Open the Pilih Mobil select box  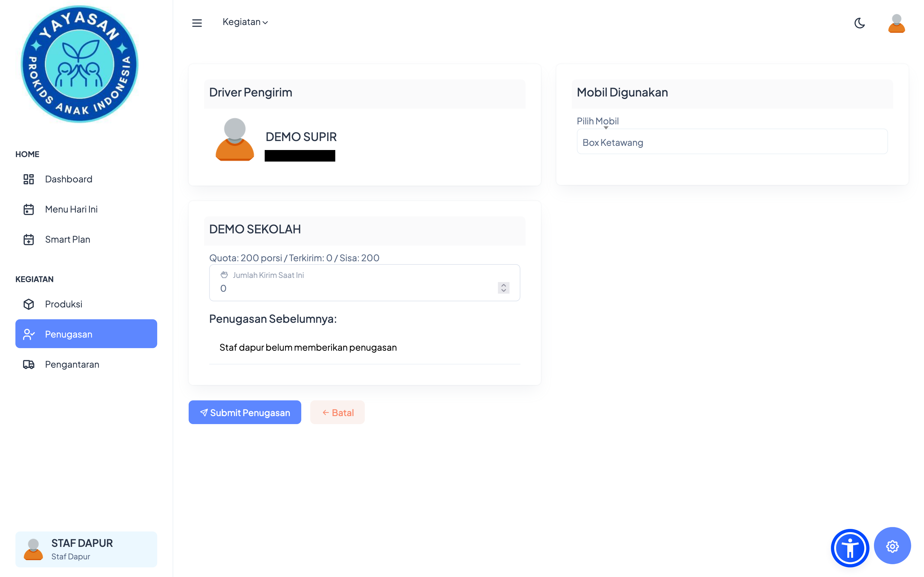click(x=732, y=142)
